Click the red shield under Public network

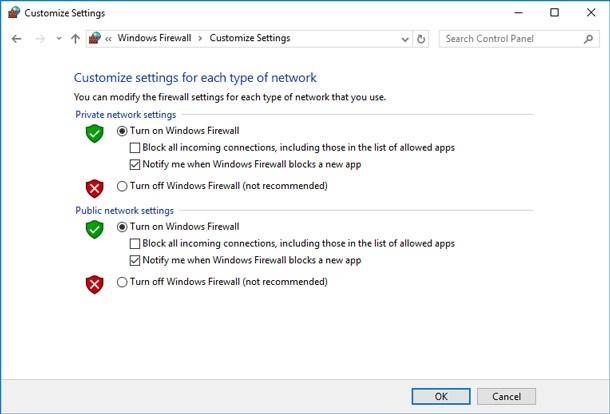pyautogui.click(x=95, y=284)
